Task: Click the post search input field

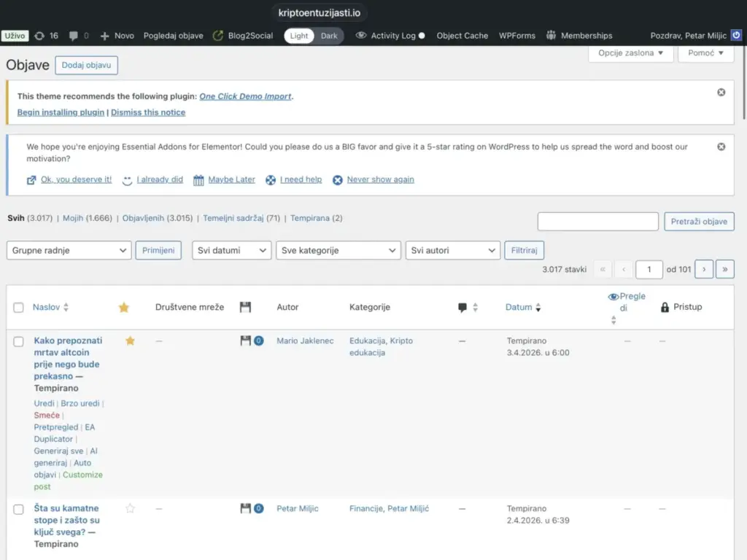Action: click(597, 222)
